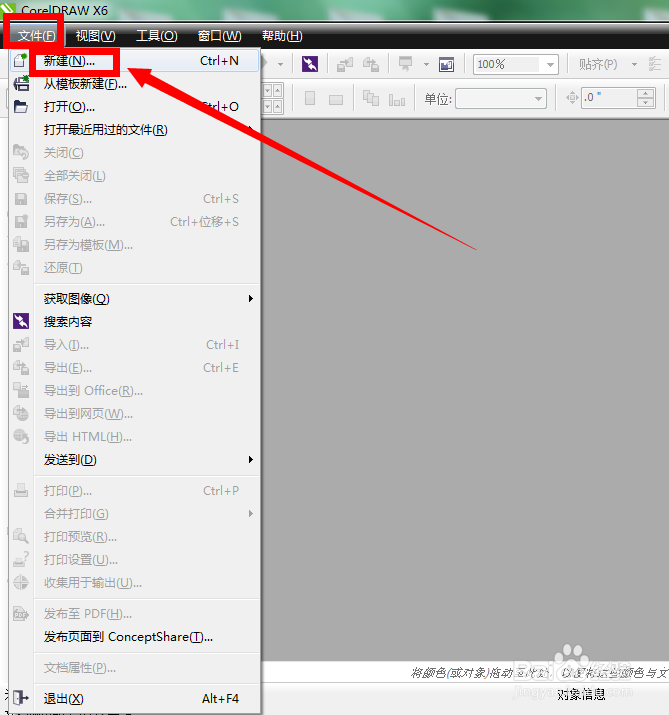Expand 打开最近用过的文件(R) submenu
Image resolution: width=669 pixels, height=715 pixels.
point(135,130)
